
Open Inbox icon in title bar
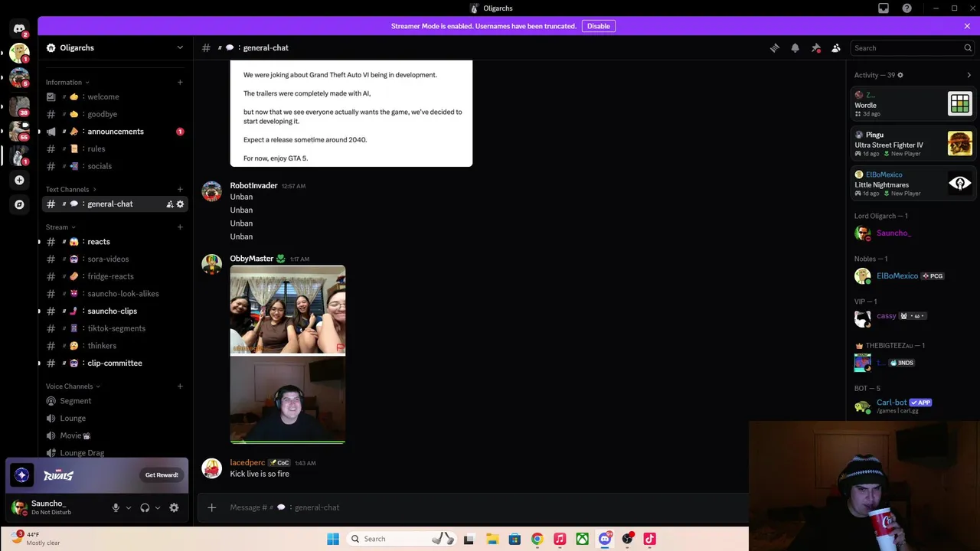tap(884, 8)
